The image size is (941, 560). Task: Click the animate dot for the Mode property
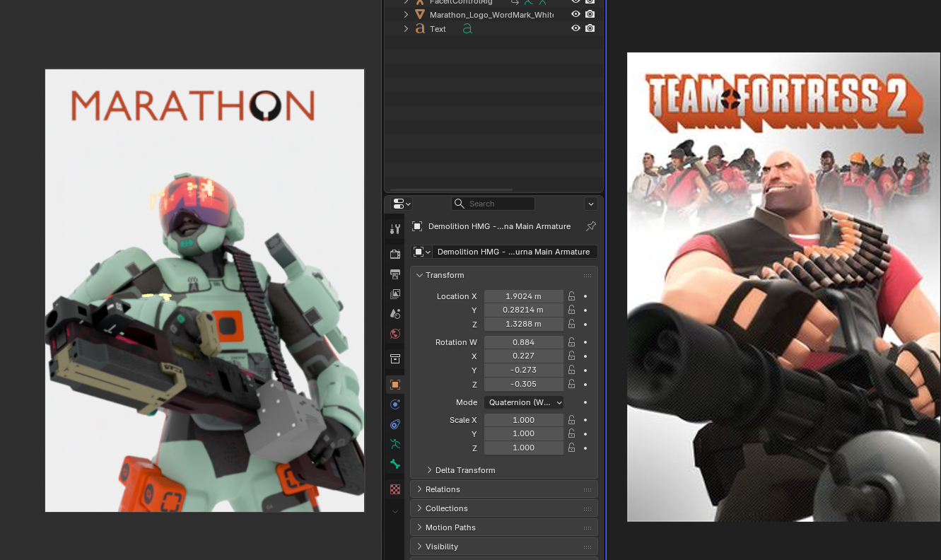pos(585,402)
